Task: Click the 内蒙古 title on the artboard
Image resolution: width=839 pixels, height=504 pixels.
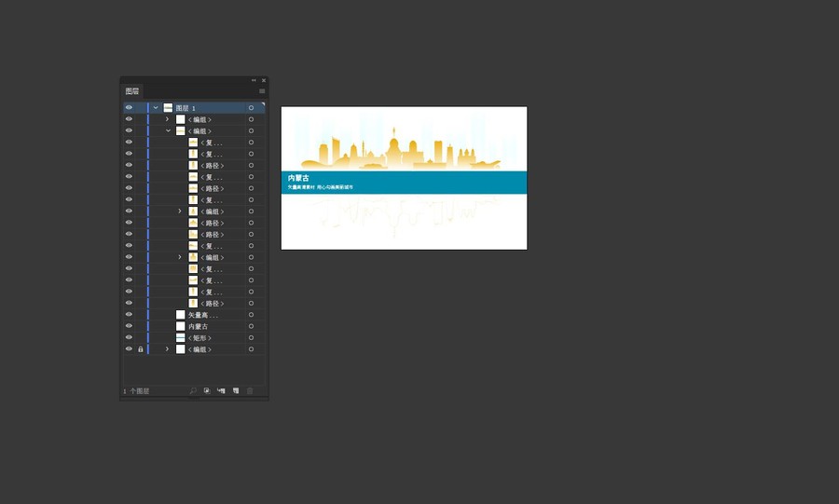Action: click(x=298, y=178)
